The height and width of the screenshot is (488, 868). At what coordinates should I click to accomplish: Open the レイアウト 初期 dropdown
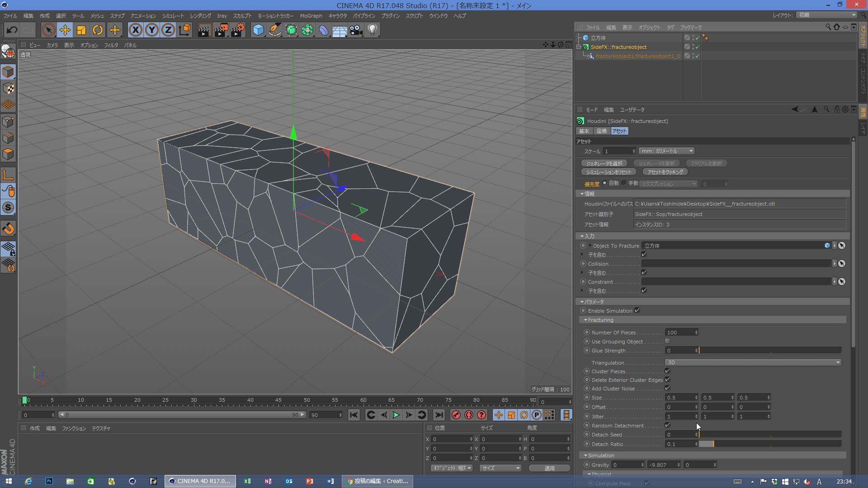tap(827, 15)
